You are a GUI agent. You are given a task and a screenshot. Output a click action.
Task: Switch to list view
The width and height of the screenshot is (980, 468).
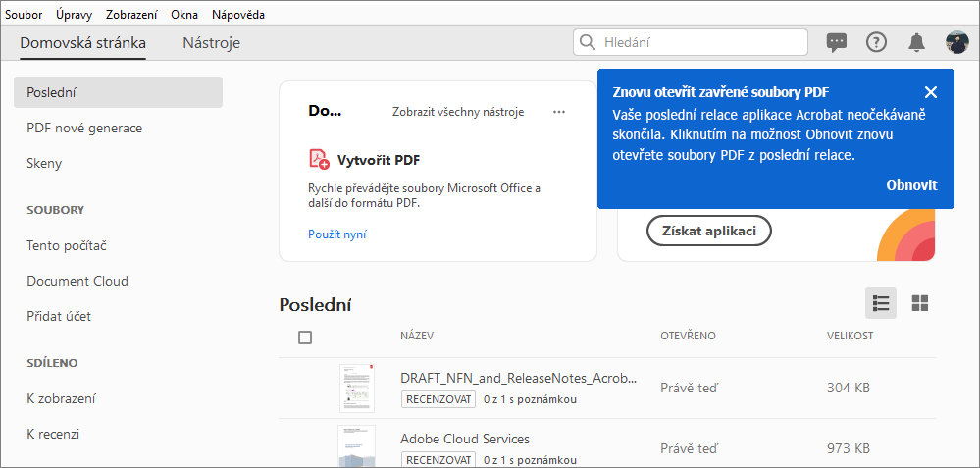pyautogui.click(x=881, y=303)
